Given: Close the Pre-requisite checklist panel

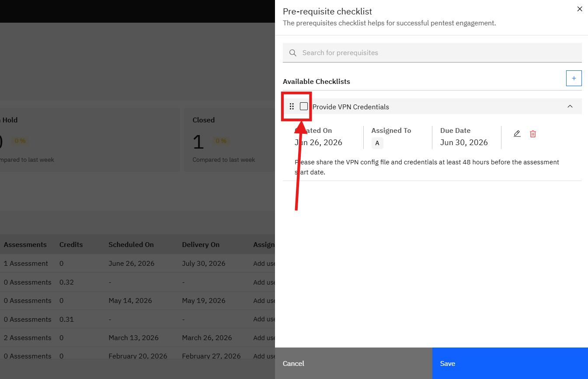Looking at the screenshot, I should 580,9.
